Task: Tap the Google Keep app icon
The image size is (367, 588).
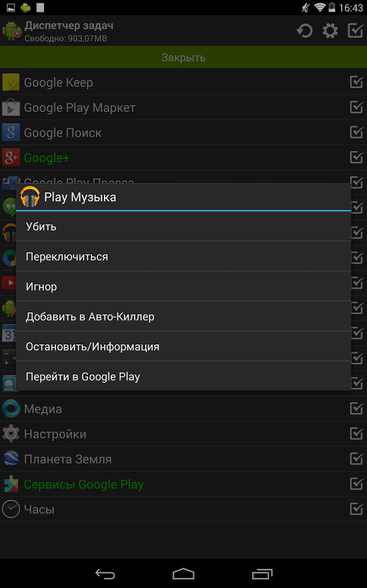Action: pos(11,82)
